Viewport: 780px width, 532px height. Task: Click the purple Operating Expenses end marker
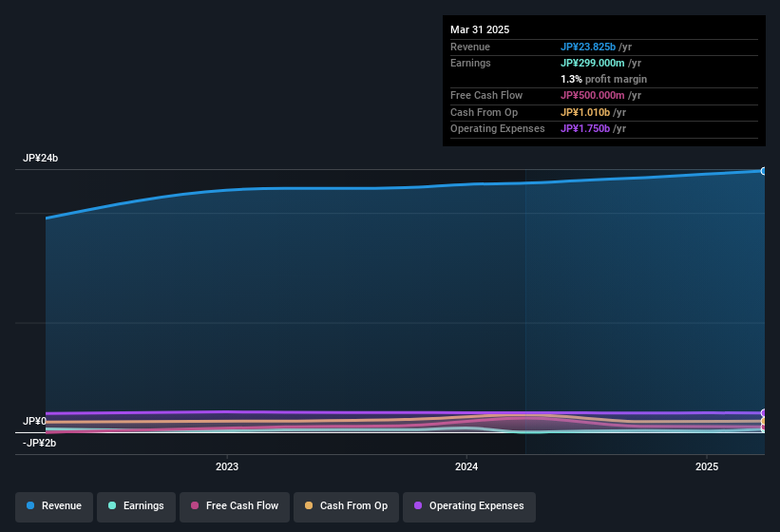(764, 412)
